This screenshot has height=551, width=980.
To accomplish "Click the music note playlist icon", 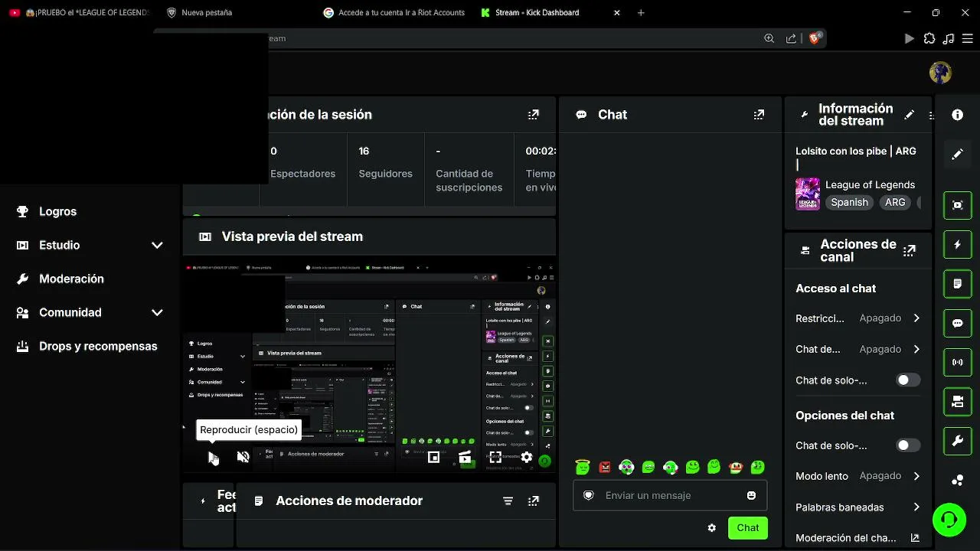I will point(949,38).
